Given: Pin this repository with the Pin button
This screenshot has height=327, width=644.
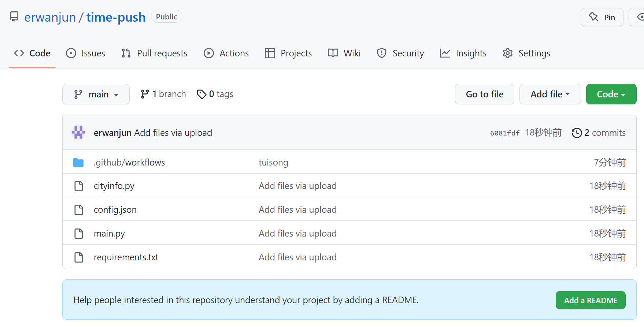Looking at the screenshot, I should point(602,17).
